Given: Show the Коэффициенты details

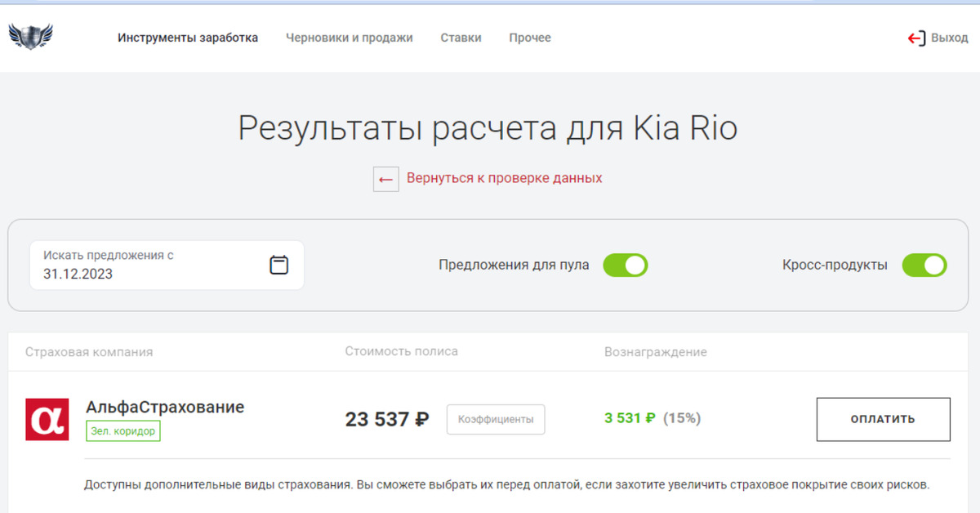Looking at the screenshot, I should 496,419.
